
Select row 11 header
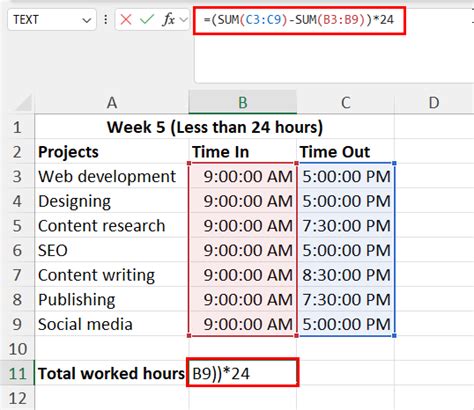click(17, 373)
